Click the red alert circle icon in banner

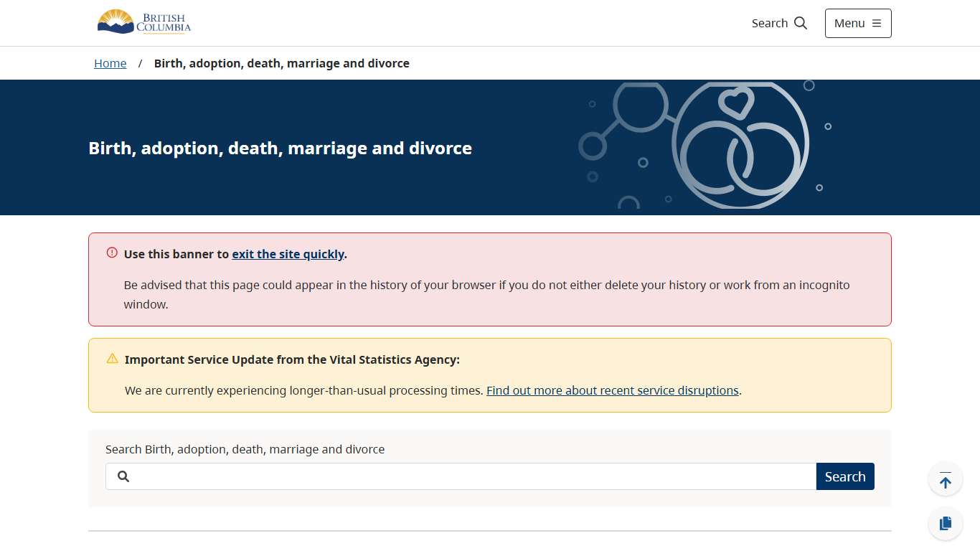coord(112,252)
